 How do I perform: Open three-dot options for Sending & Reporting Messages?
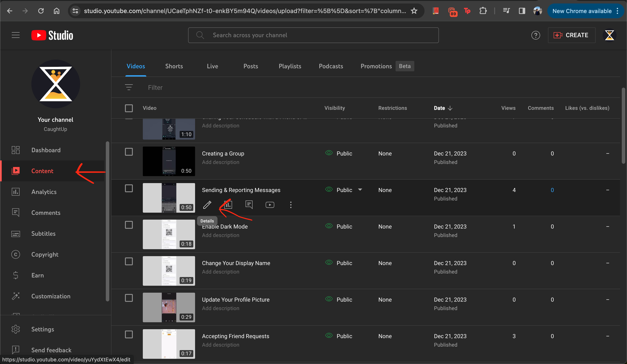(291, 205)
